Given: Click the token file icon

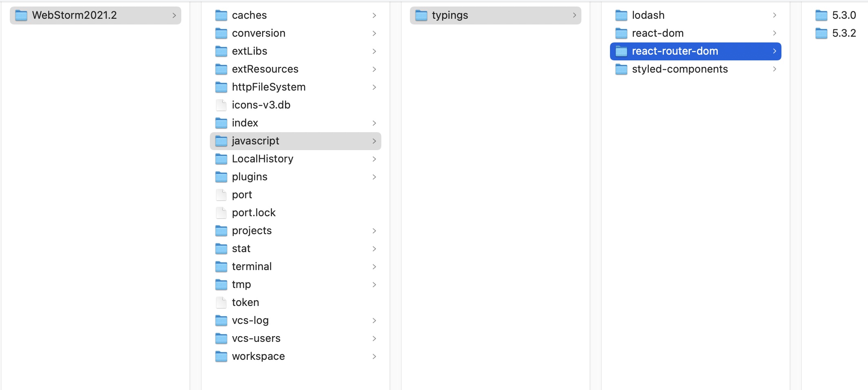Looking at the screenshot, I should [221, 303].
